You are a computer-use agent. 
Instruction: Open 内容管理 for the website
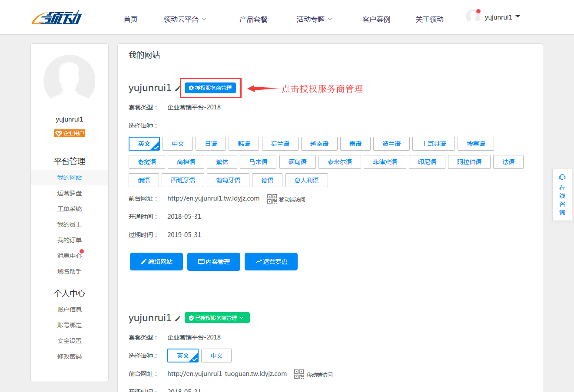tap(213, 261)
